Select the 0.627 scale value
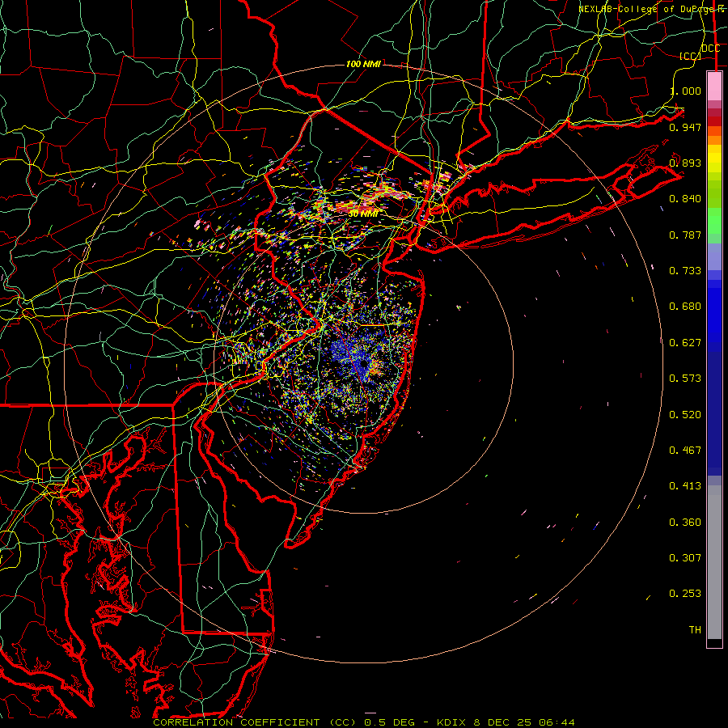Screen dimensions: 728x728 (x=685, y=343)
